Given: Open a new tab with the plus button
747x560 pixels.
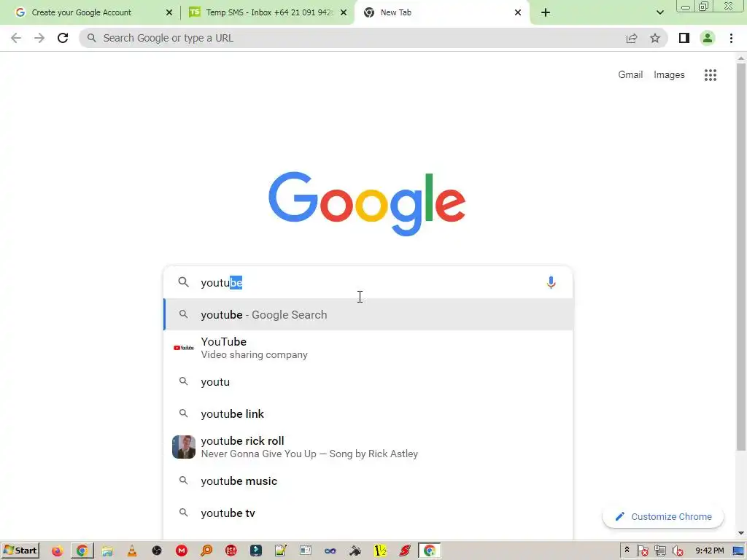Looking at the screenshot, I should pos(546,12).
